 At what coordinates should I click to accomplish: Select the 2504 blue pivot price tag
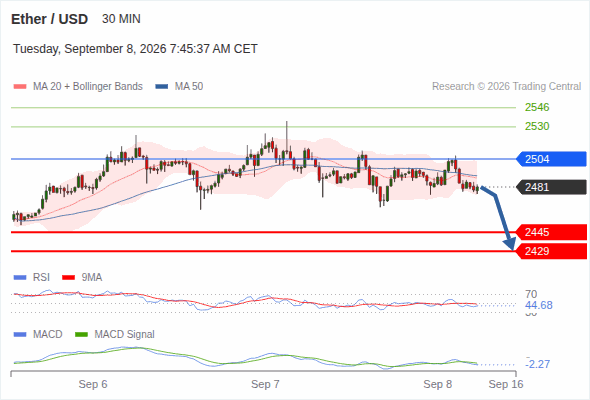(x=551, y=159)
